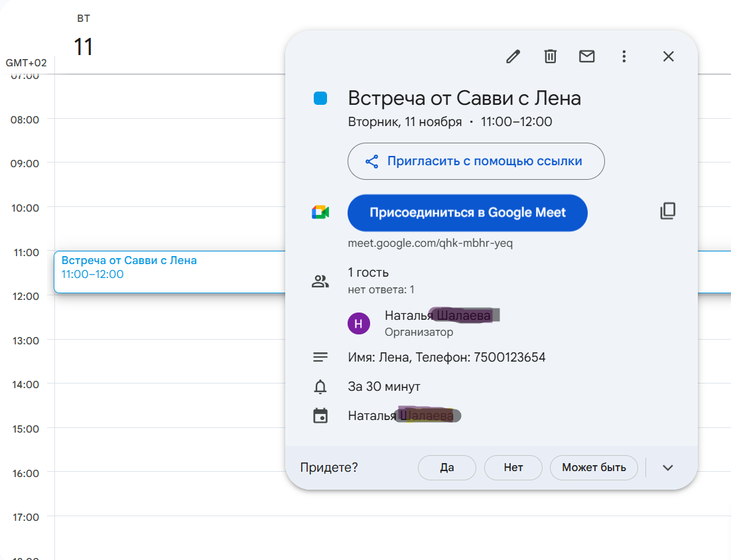This screenshot has height=560, width=731.
Task: Click the description lines icon
Action: click(320, 357)
